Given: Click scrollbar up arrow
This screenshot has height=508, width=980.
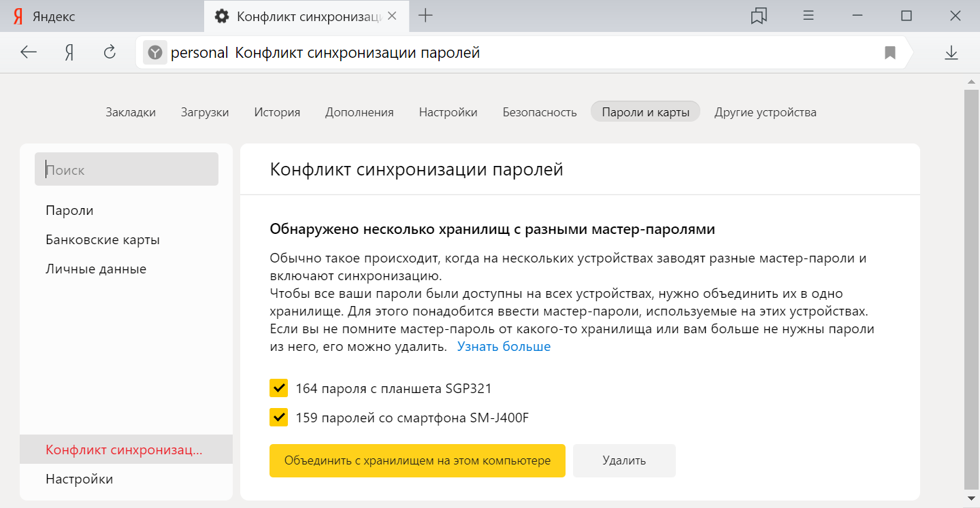Looking at the screenshot, I should coord(971,82).
